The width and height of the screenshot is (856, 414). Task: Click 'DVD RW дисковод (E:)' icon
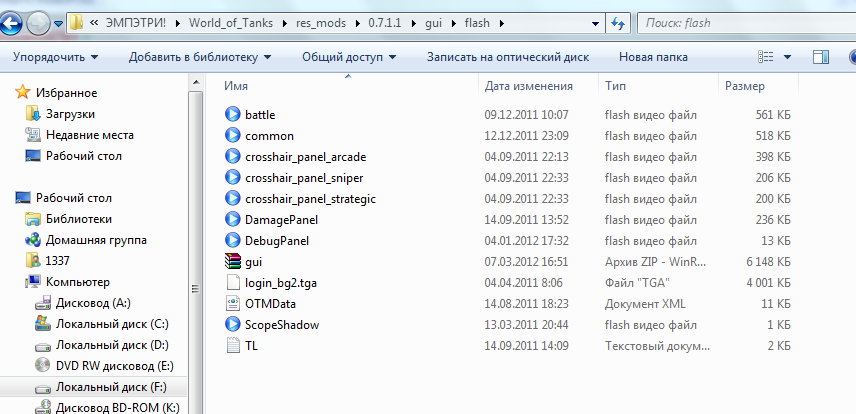[x=43, y=365]
